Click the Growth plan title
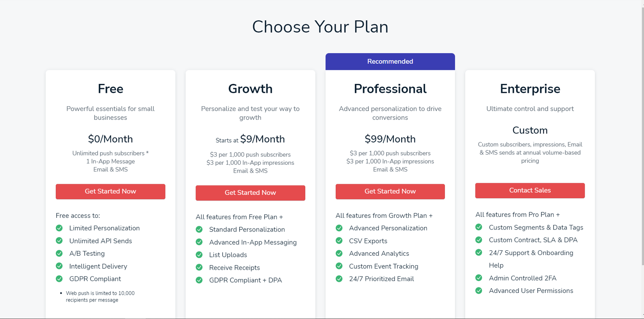Screen dimensions: 644x319 pyautogui.click(x=250, y=89)
